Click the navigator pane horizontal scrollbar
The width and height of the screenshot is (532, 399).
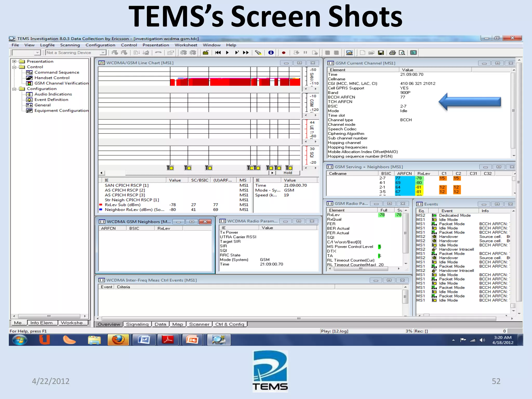click(49, 316)
